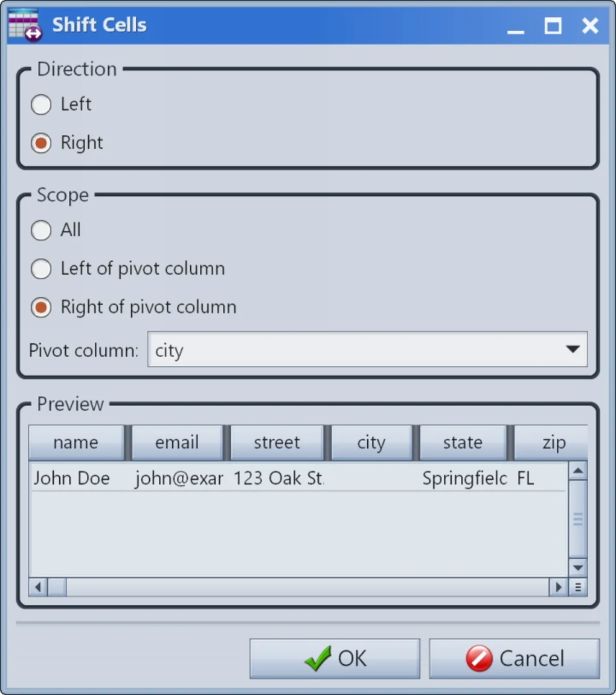Choose Right of pivot column scope

[x=41, y=308]
